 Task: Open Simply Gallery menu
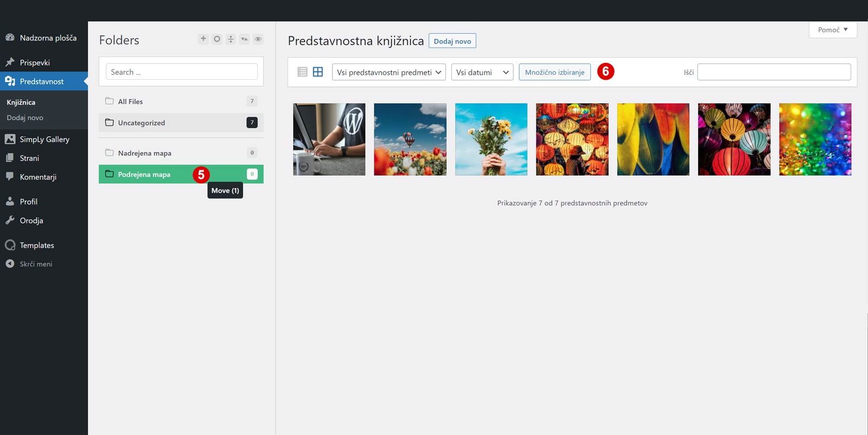pos(44,139)
